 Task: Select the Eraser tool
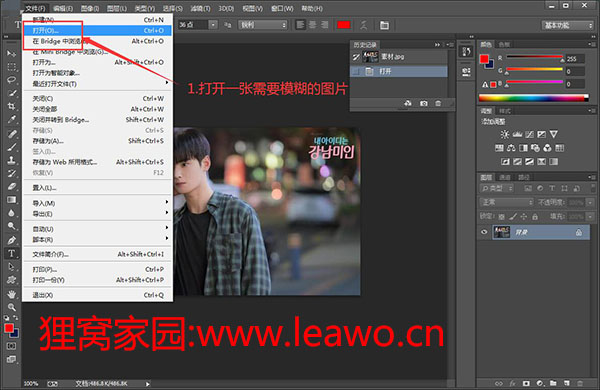click(11, 186)
